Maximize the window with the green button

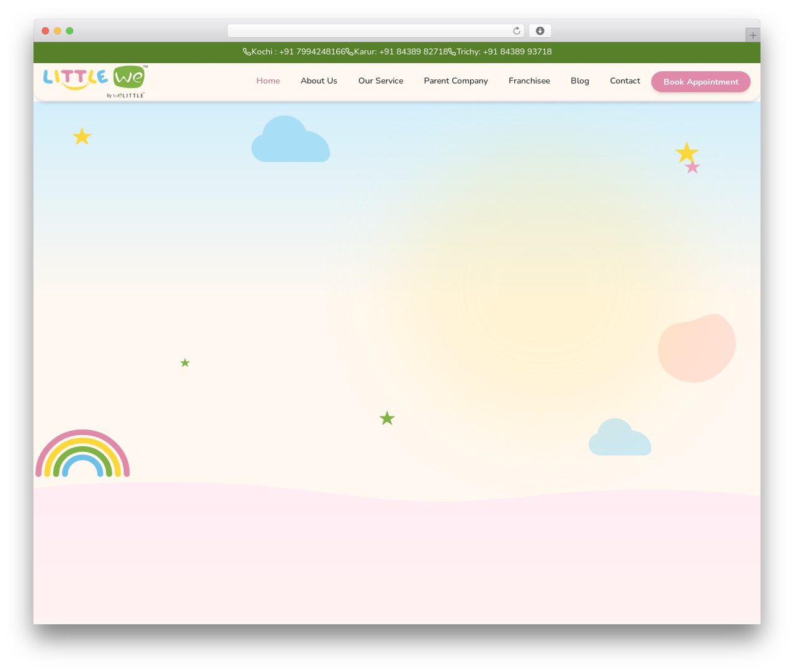[69, 31]
